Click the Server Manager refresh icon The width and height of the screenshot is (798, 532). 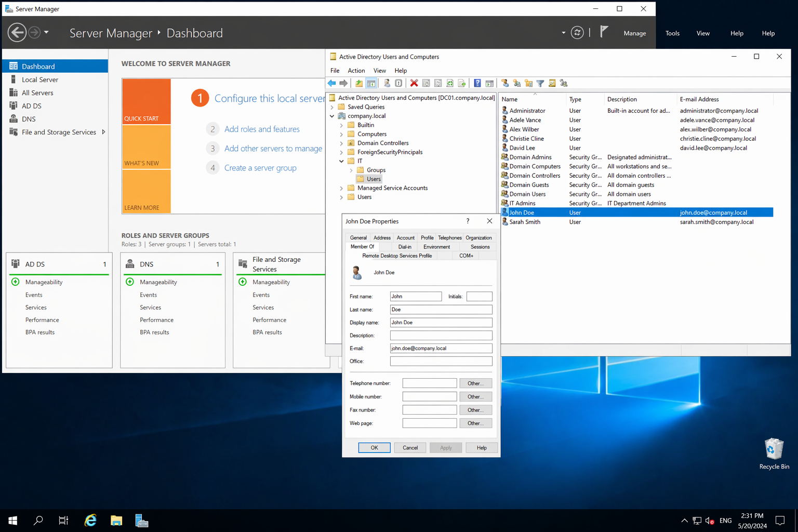click(x=577, y=33)
